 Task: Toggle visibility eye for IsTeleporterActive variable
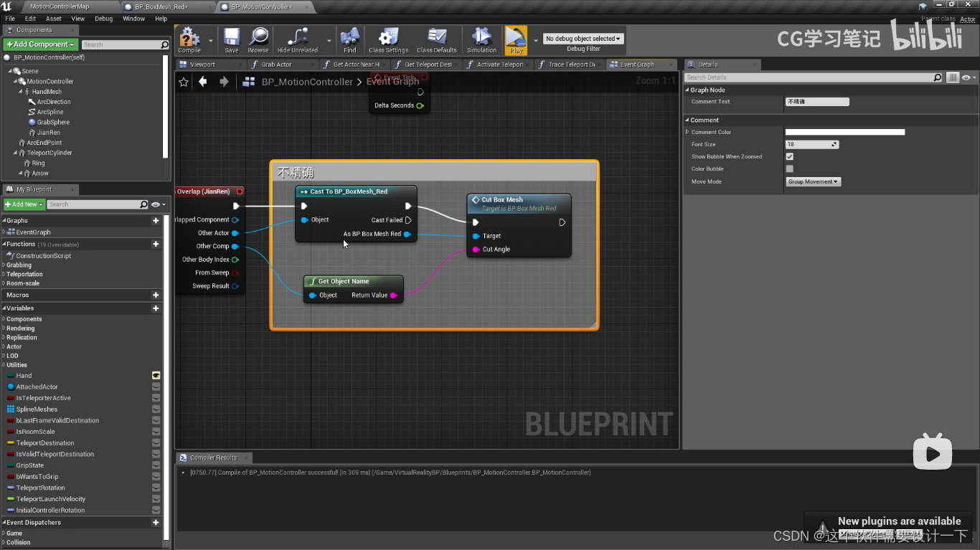(156, 398)
